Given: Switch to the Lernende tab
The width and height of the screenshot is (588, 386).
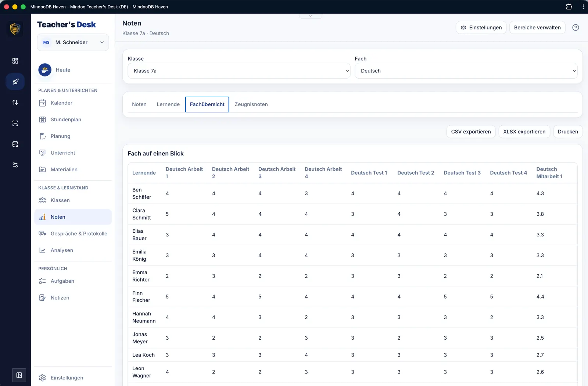Looking at the screenshot, I should coord(168,104).
